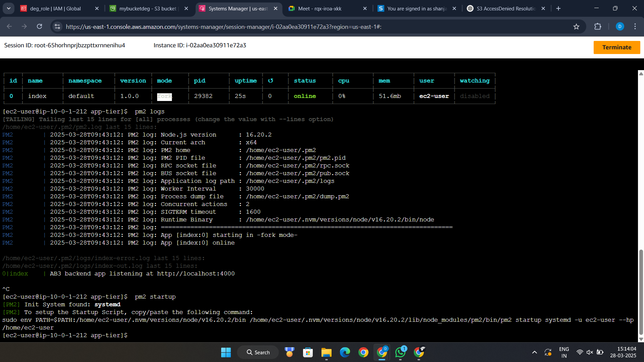Click 'Init System found: systemd' line

point(61,304)
